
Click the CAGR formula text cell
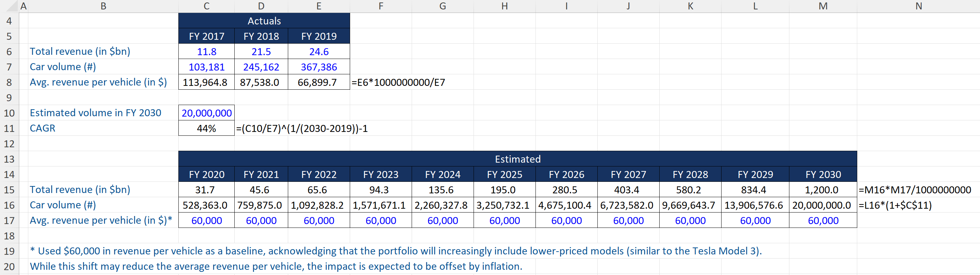pyautogui.click(x=302, y=128)
